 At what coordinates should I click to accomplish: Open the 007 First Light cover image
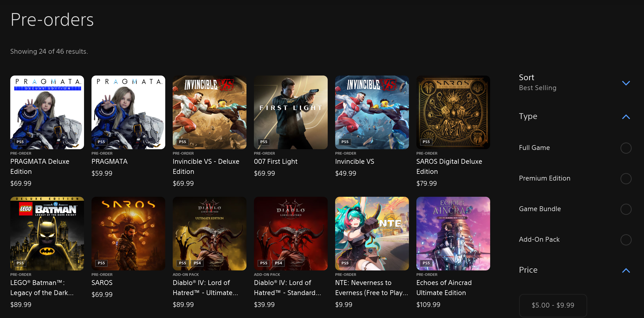(291, 112)
